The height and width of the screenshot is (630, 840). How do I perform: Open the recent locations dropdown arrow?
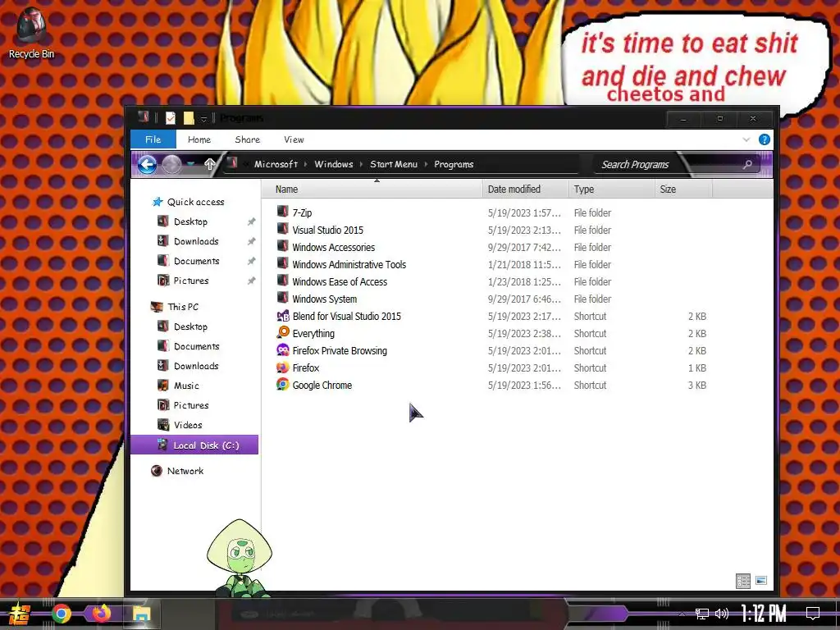click(190, 164)
